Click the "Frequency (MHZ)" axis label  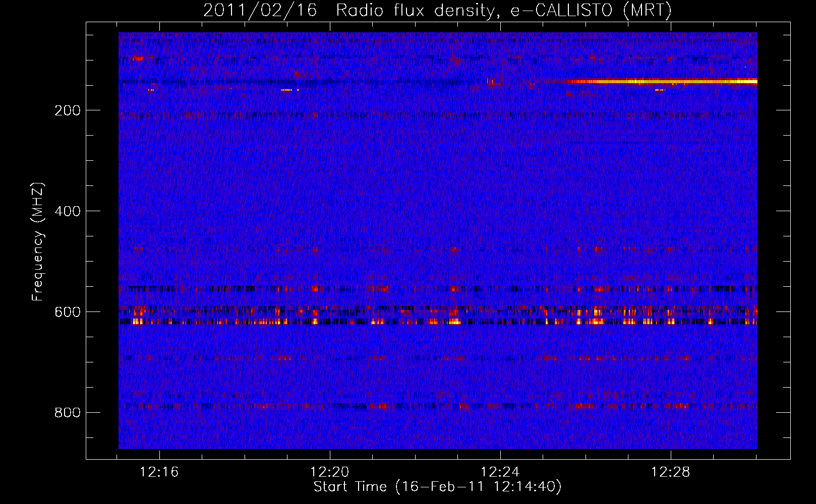pos(38,241)
